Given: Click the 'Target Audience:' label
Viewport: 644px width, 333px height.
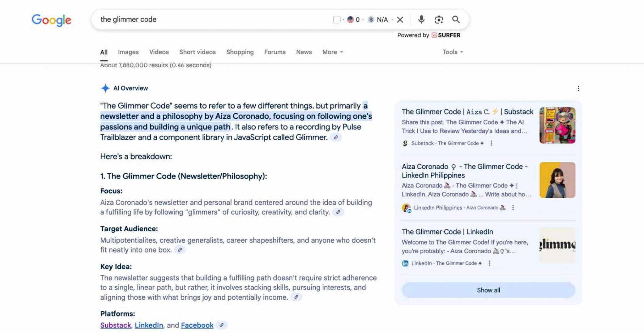Looking at the screenshot, I should point(129,229).
